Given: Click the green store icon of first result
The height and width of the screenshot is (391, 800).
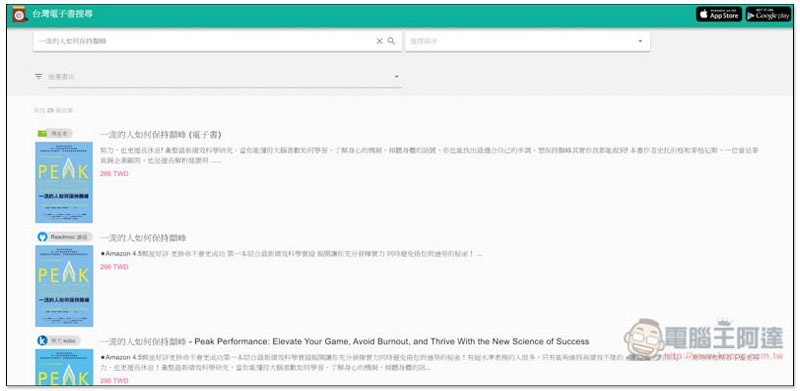Looking at the screenshot, I should pos(42,134).
